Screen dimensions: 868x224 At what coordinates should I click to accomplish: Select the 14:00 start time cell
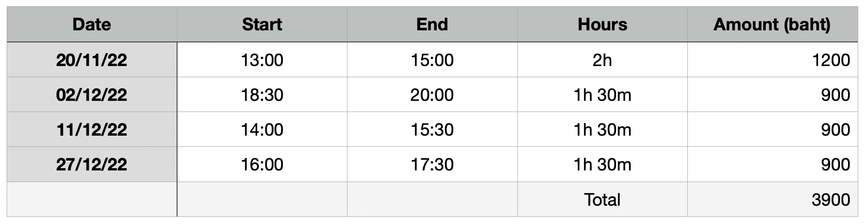pos(262,129)
